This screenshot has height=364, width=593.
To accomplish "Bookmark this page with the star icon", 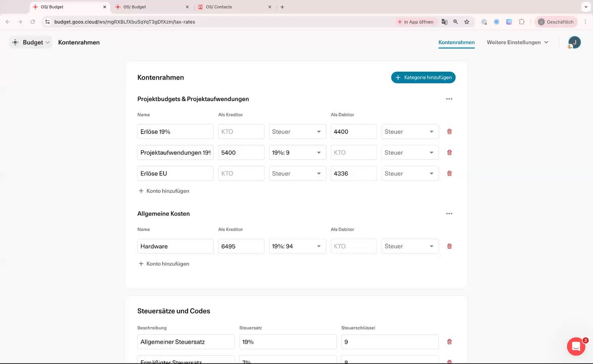I will [x=467, y=22].
